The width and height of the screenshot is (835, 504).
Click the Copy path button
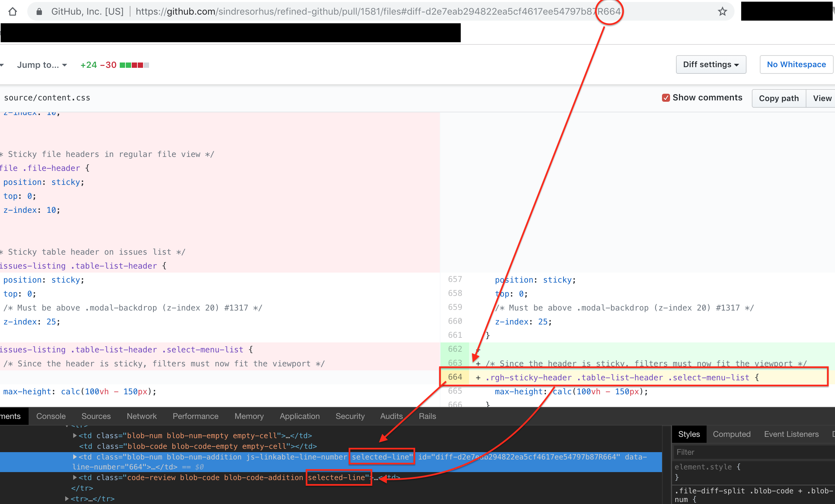[779, 98]
